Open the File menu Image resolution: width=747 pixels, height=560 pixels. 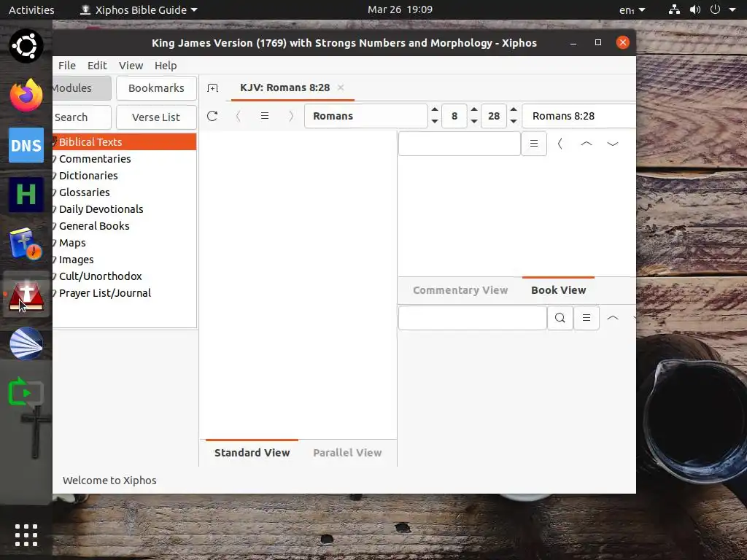(66, 65)
